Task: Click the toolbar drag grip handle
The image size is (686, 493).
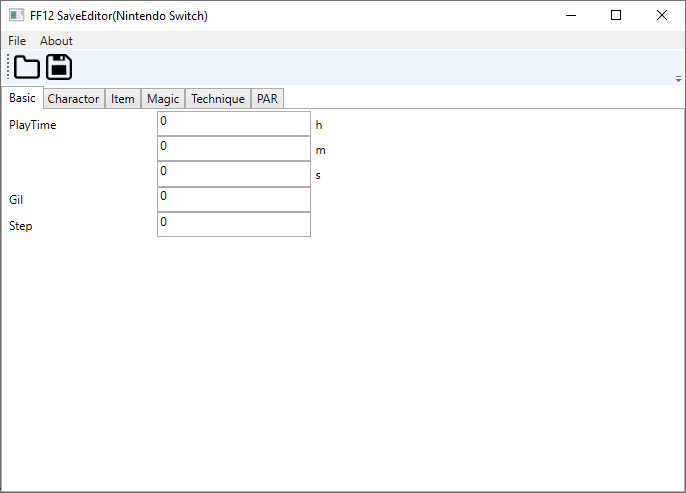Action: [x=8, y=67]
